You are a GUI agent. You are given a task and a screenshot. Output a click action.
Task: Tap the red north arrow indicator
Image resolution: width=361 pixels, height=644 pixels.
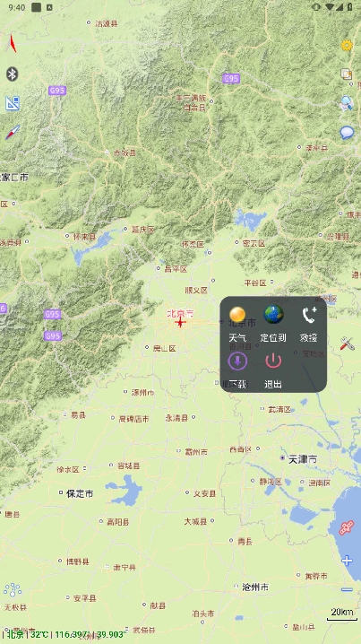[13, 43]
